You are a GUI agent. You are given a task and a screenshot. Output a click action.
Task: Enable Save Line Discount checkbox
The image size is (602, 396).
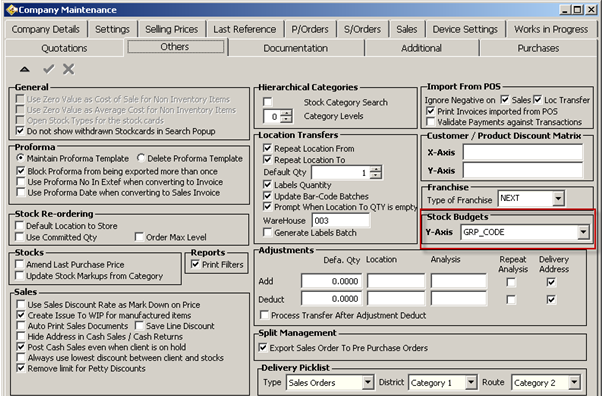(139, 326)
